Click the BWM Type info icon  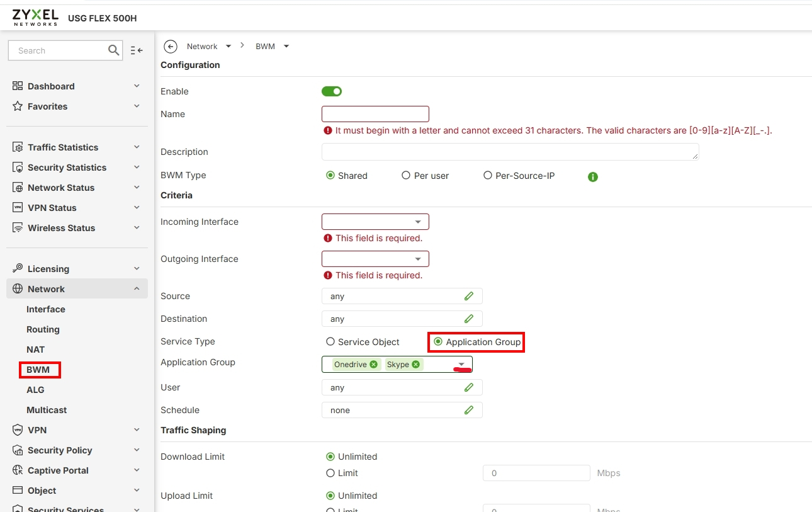coord(592,177)
